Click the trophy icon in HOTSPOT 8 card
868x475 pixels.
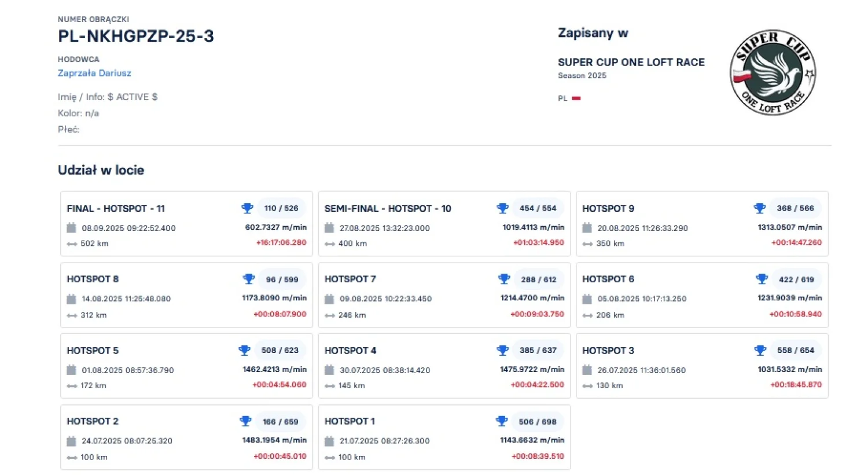(x=249, y=279)
